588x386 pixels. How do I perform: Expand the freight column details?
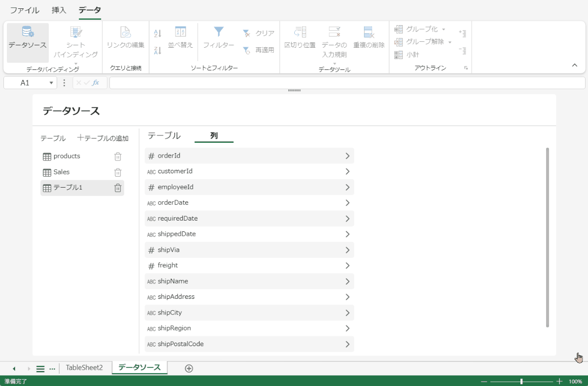coord(347,266)
